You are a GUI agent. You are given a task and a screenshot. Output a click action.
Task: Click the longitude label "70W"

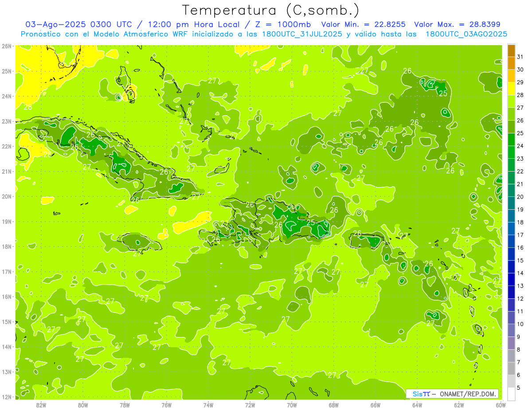click(x=292, y=405)
